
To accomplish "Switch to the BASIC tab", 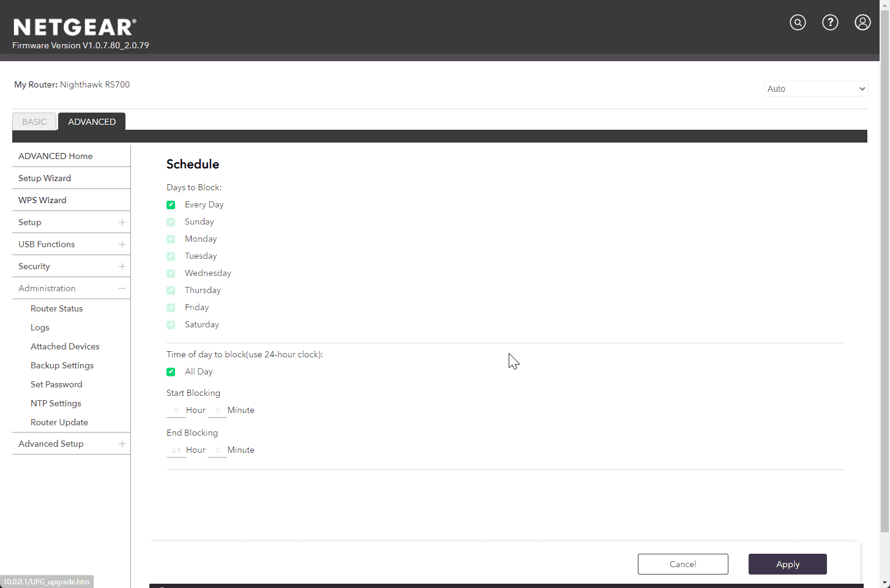I will [34, 122].
